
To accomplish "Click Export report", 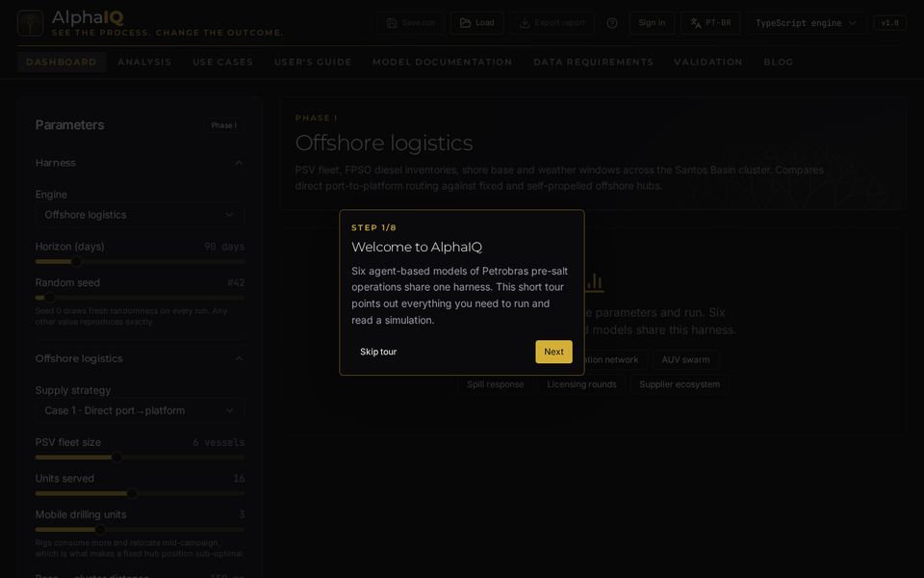I will pyautogui.click(x=552, y=23).
